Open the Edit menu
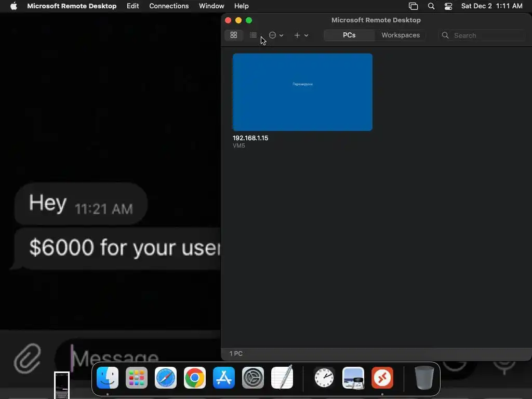532x399 pixels. [132, 6]
